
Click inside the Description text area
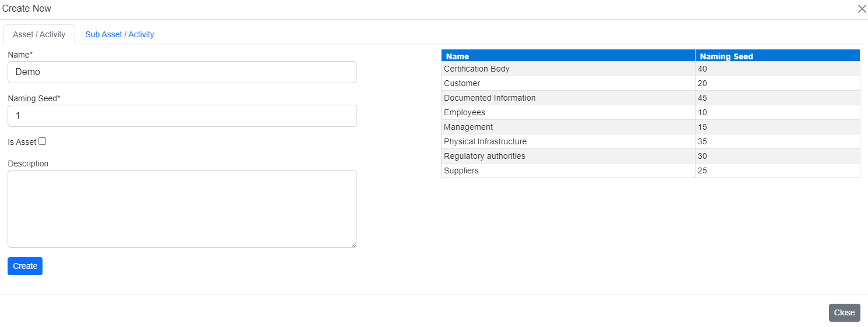pos(182,208)
